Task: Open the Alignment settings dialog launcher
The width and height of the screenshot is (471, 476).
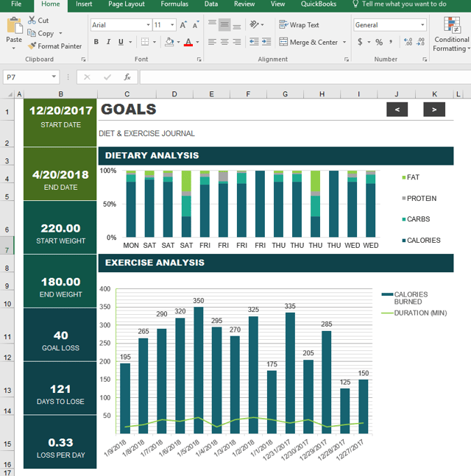Action: [347, 60]
